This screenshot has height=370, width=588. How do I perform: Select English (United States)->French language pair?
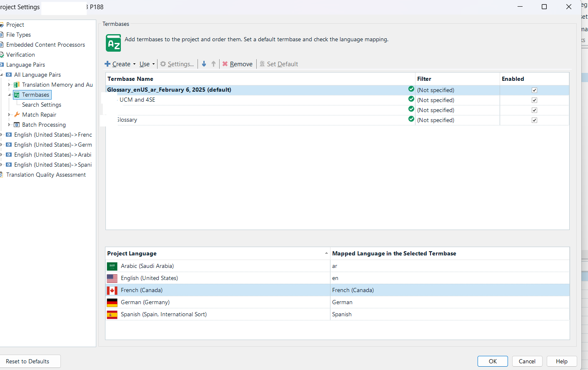coord(53,135)
